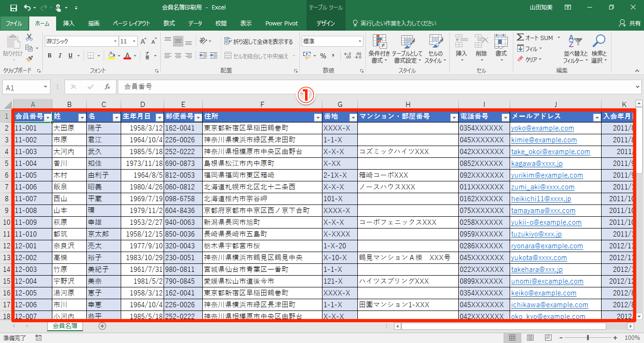Open 並べ替えとフィルター sort and filter
This screenshot has width=644, height=343.
pyautogui.click(x=576, y=49)
